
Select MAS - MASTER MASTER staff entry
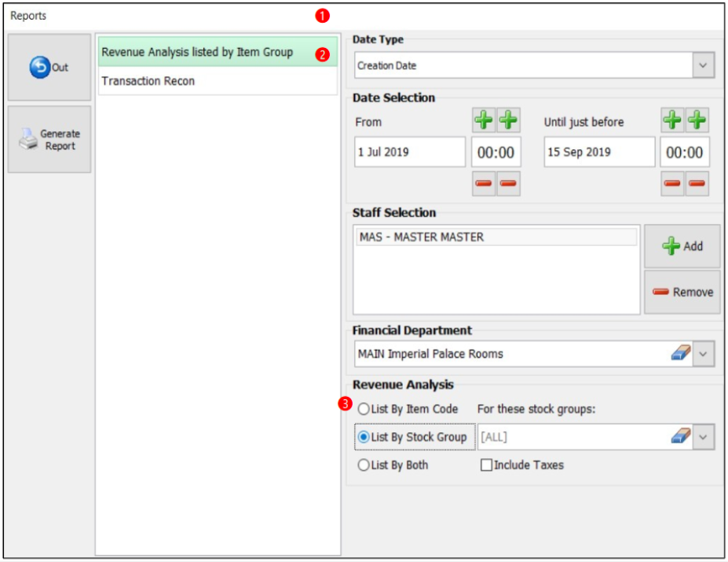click(496, 237)
